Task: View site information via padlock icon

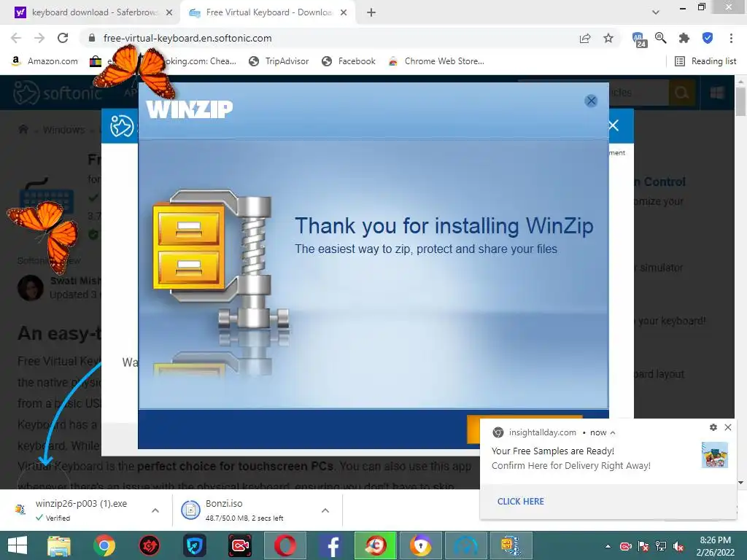Action: [92, 38]
